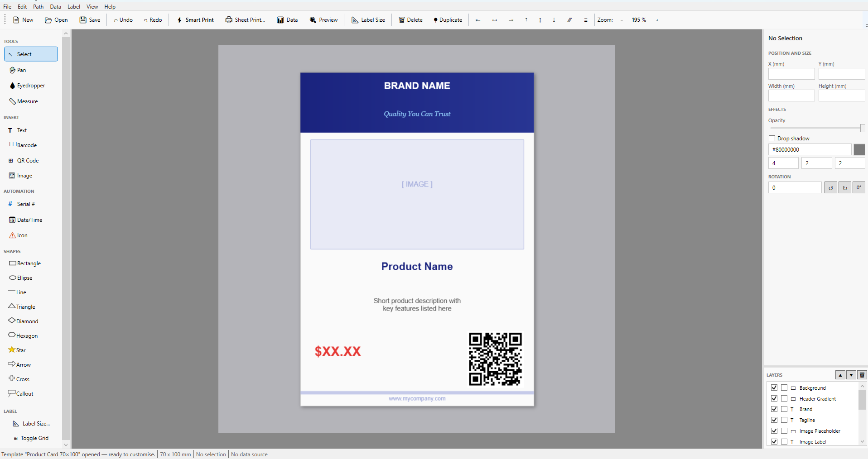This screenshot has width=868, height=459.
Task: Toggle the Tagline layer's second checkbox
Action: [784, 420]
